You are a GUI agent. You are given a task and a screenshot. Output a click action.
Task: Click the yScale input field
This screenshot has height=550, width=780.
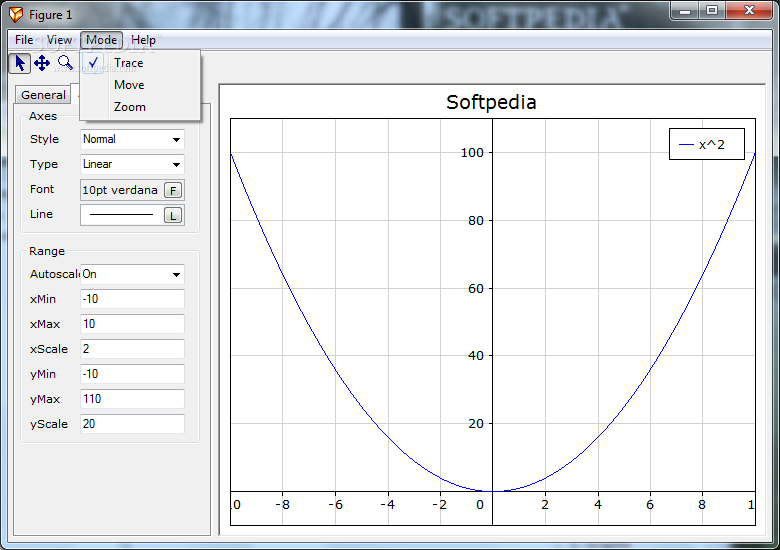(132, 424)
